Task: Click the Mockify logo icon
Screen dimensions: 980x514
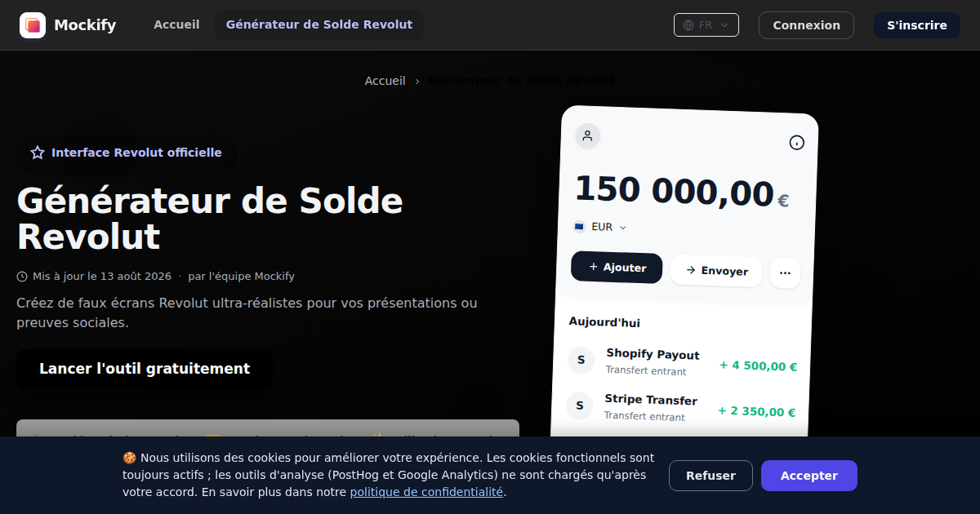Action: click(x=33, y=25)
